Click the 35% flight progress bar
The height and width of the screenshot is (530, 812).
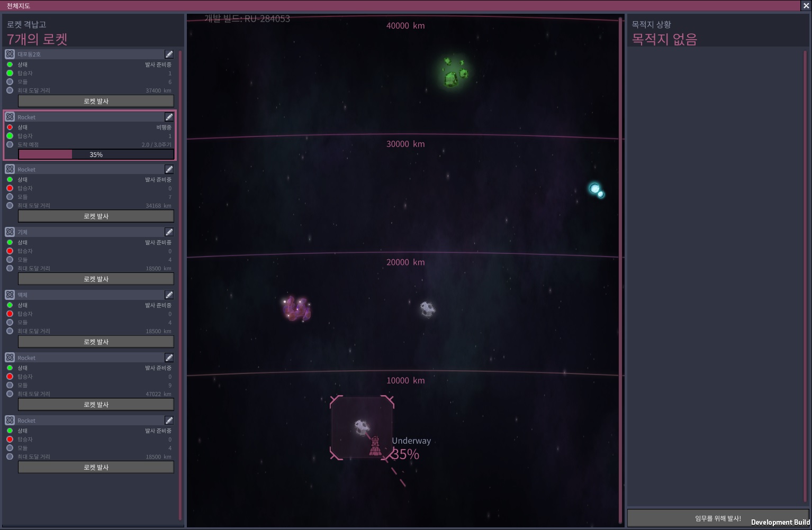96,154
